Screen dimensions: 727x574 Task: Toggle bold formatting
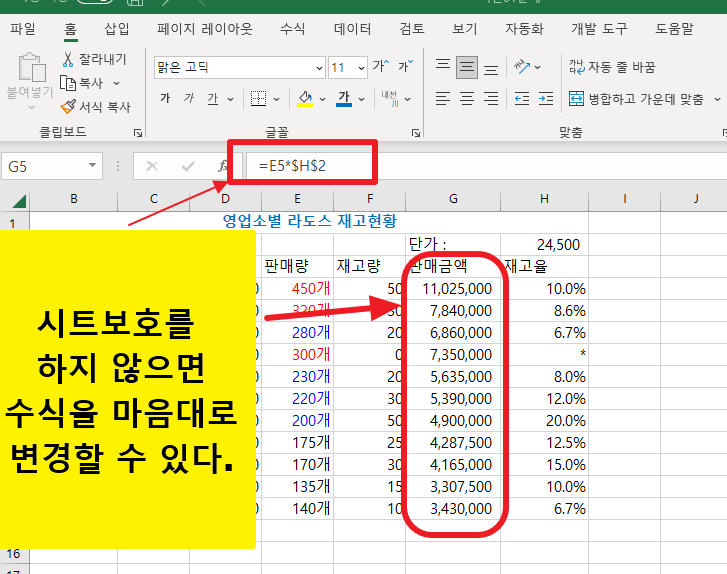click(x=165, y=98)
